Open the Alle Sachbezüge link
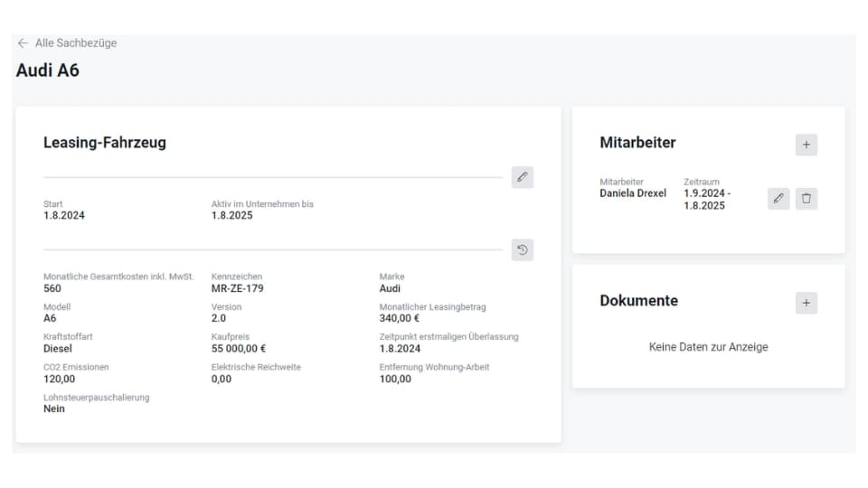The image size is (868, 488). click(76, 43)
